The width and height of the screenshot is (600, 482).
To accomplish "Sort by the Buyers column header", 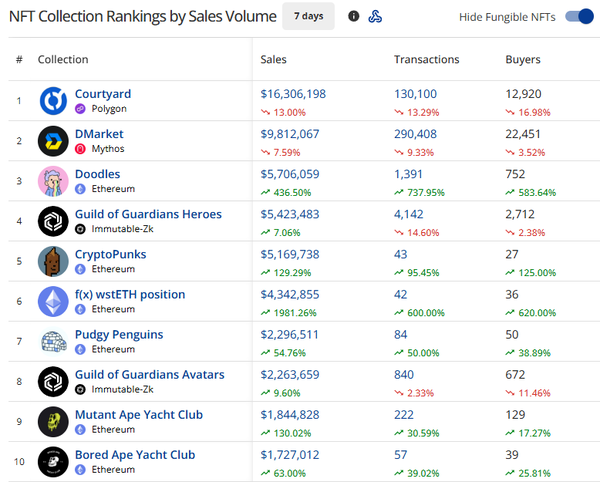I will click(x=523, y=60).
